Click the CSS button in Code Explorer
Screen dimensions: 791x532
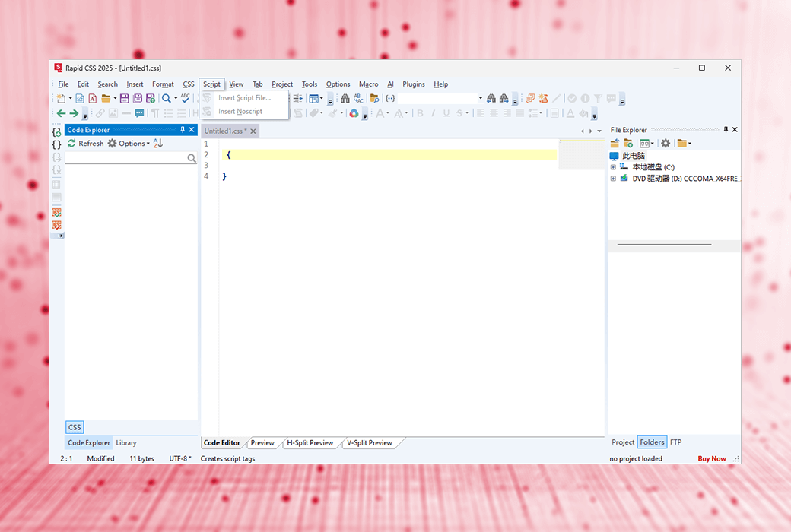pyautogui.click(x=75, y=427)
